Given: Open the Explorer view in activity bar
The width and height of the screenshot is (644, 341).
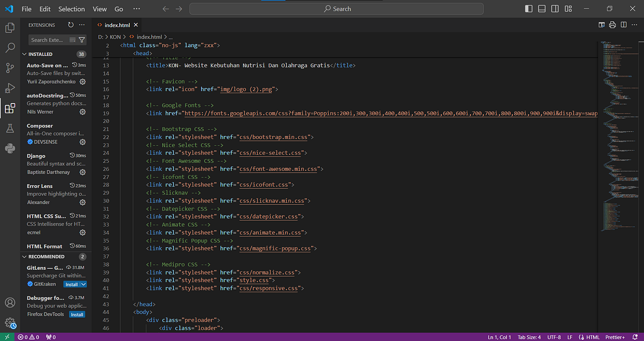Looking at the screenshot, I should pyautogui.click(x=10, y=28).
